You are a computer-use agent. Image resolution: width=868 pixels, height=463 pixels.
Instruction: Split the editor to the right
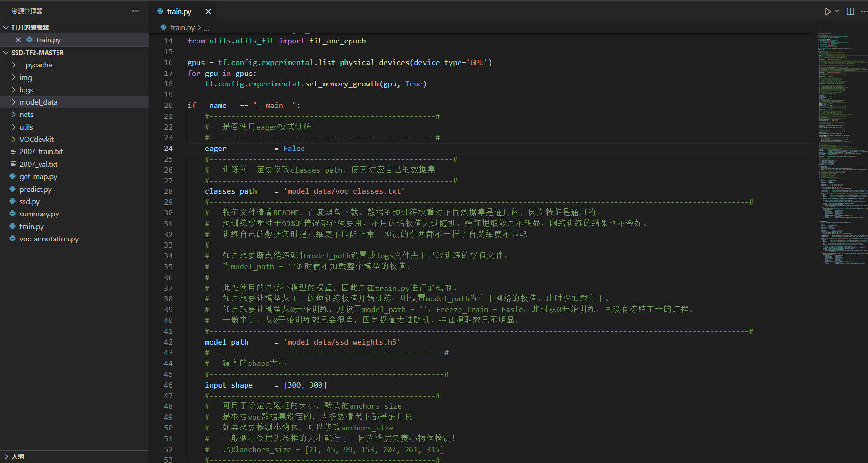pos(851,11)
